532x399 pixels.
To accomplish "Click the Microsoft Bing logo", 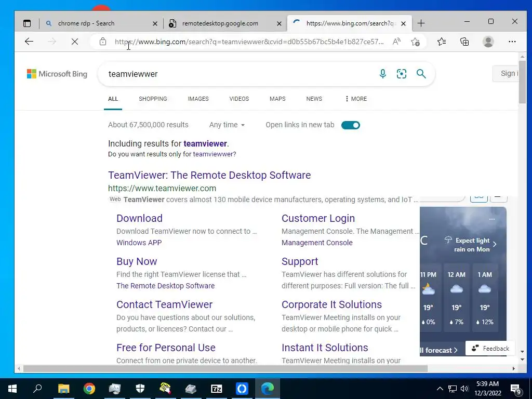I will [57, 74].
